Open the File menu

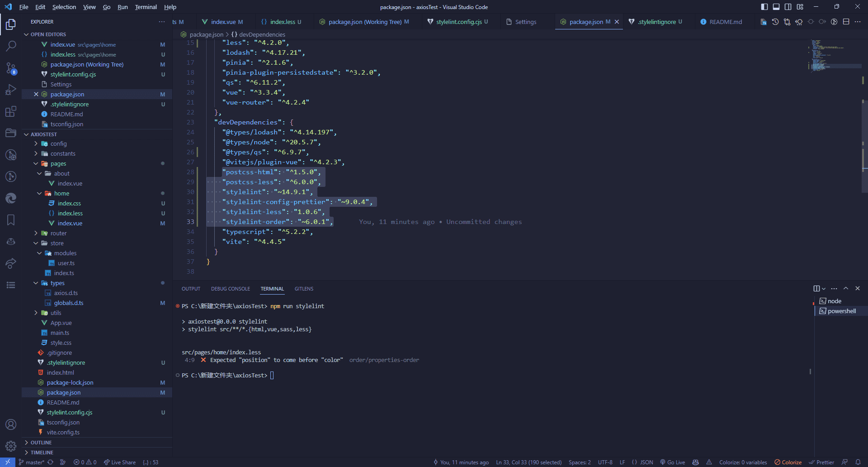(24, 7)
